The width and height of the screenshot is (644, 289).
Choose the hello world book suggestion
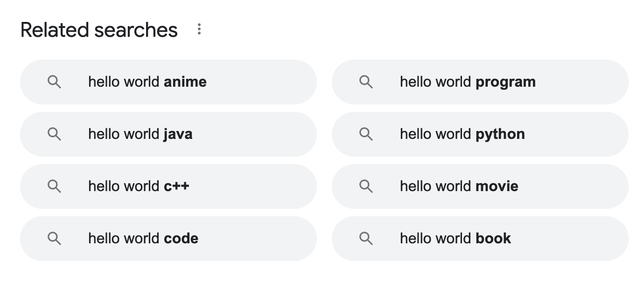[480, 239]
